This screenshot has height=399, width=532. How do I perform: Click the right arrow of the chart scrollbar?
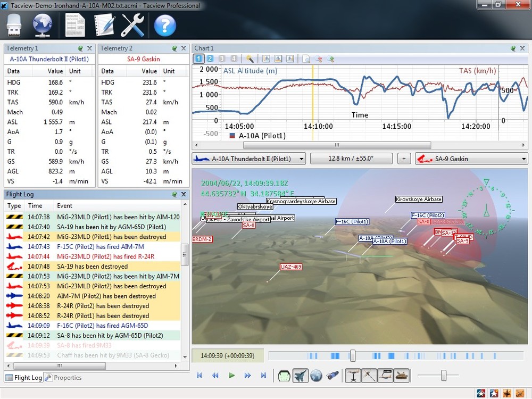click(523, 145)
